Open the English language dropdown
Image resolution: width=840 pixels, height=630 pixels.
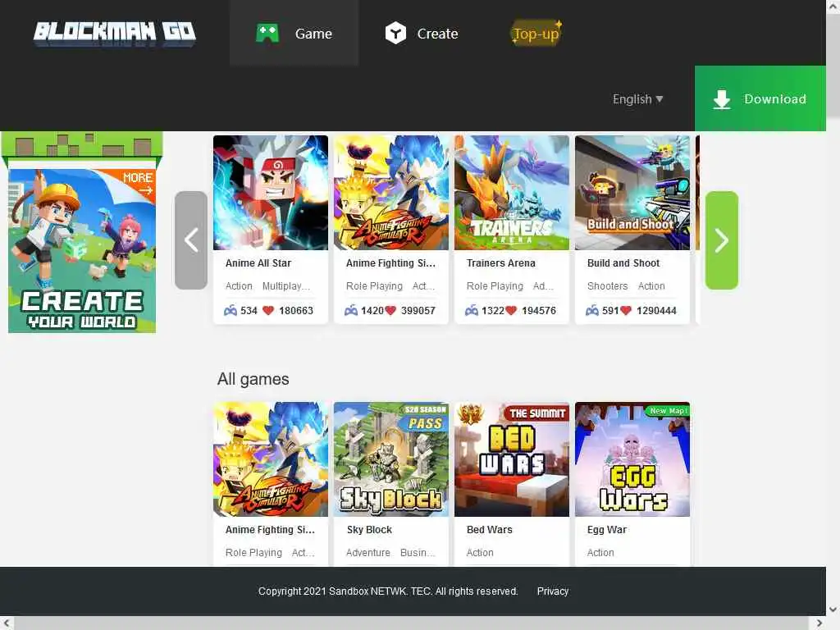(x=637, y=99)
